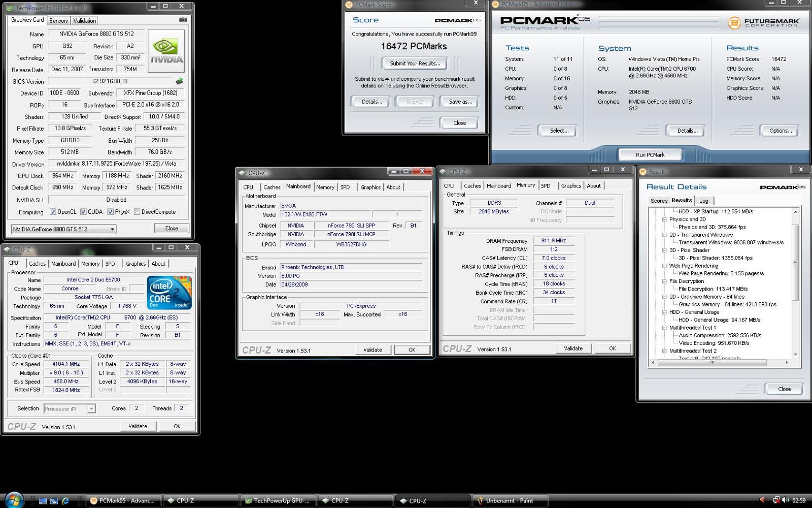Click Run PCMark button
This screenshot has height=508, width=812.
[650, 155]
